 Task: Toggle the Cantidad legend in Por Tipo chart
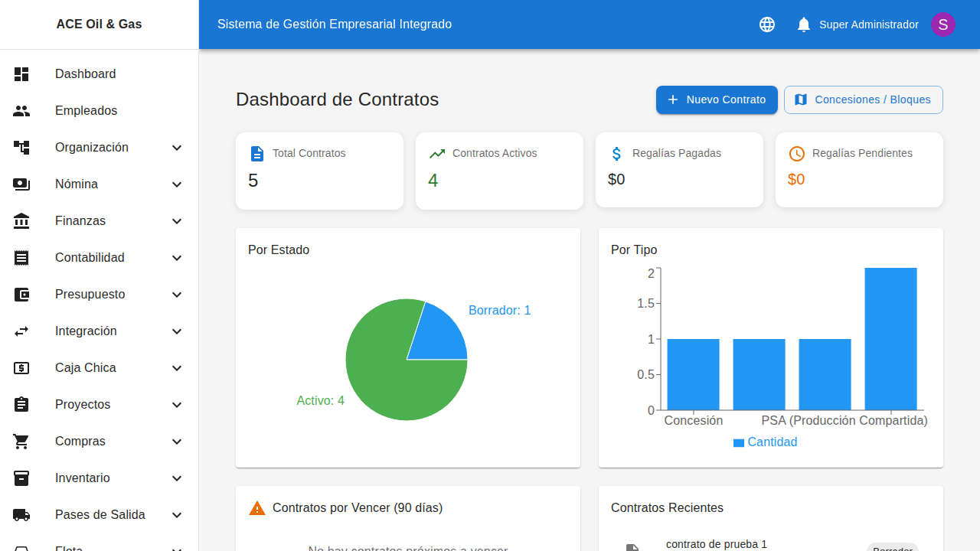click(765, 442)
